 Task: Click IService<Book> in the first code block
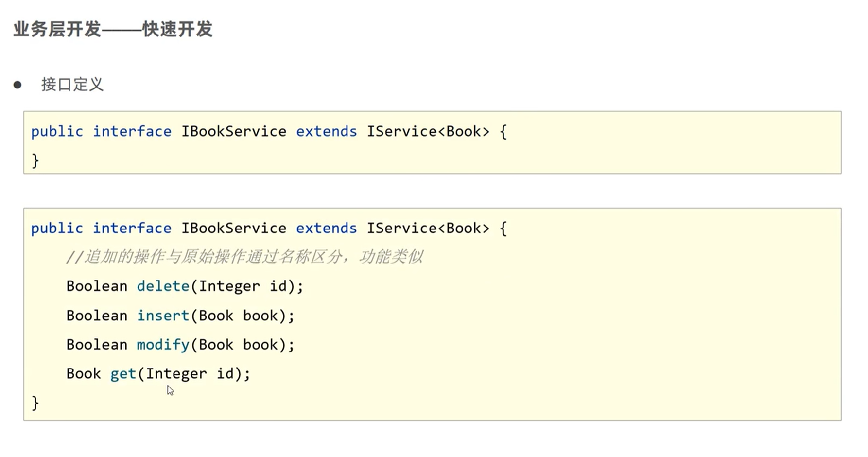[428, 131]
